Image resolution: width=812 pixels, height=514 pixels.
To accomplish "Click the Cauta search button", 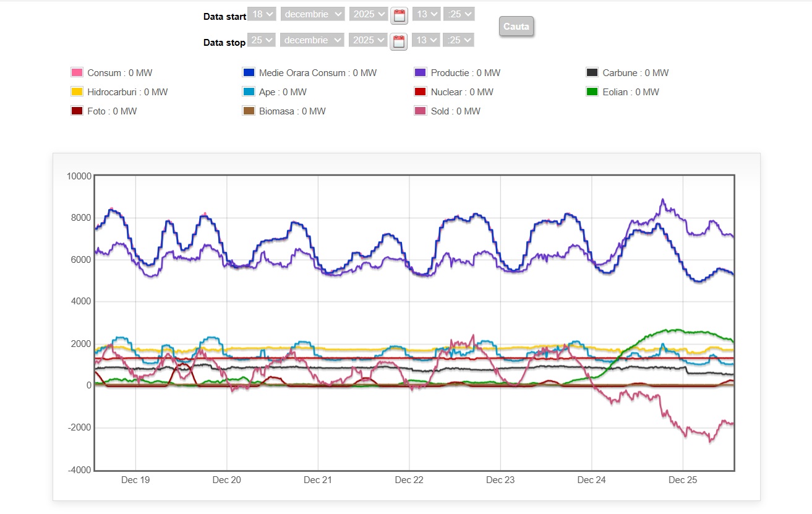I will pyautogui.click(x=516, y=27).
